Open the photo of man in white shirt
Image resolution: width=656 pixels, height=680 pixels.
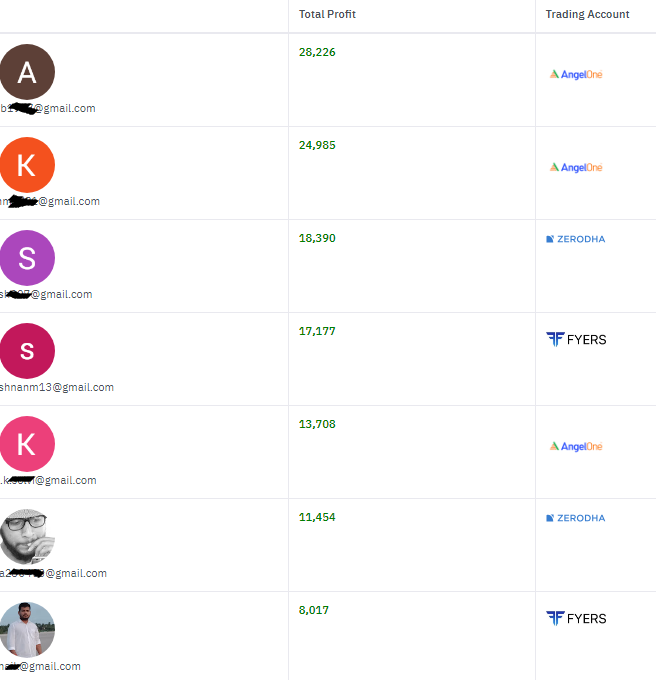27,630
